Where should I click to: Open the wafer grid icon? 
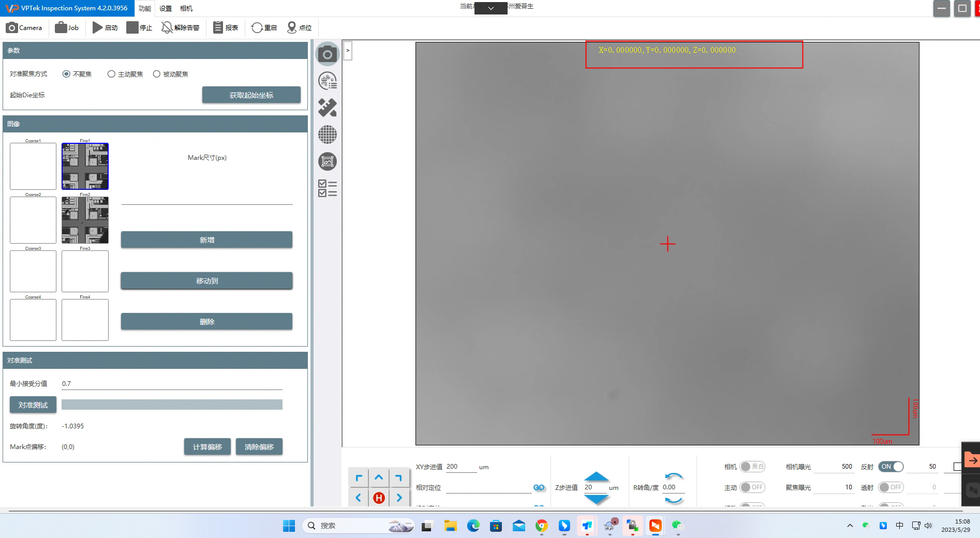[328, 134]
